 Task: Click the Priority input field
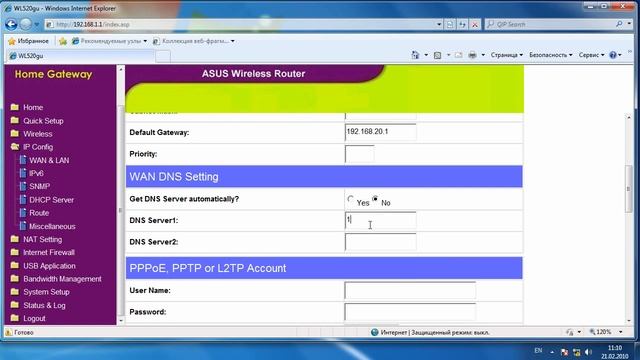tap(359, 154)
